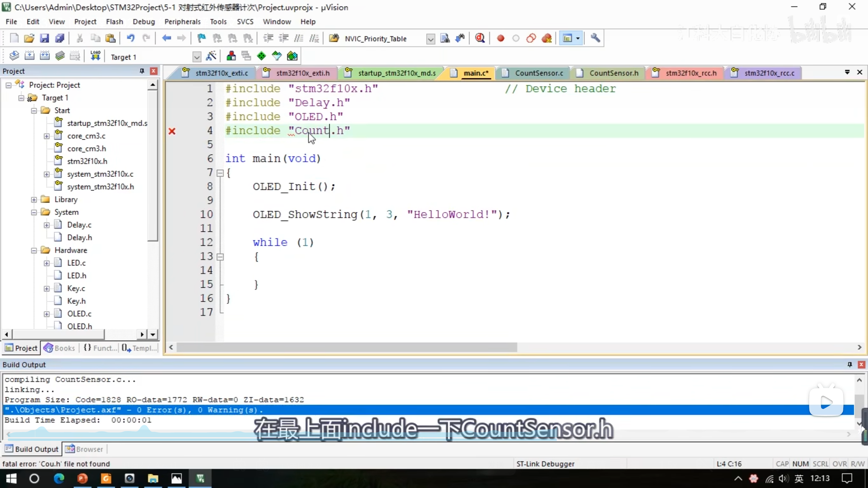Open the Books panel tab

60,348
